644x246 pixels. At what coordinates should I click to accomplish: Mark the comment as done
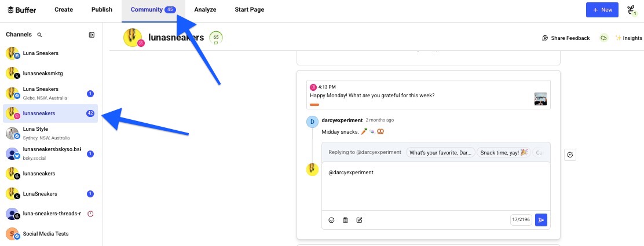(570, 155)
